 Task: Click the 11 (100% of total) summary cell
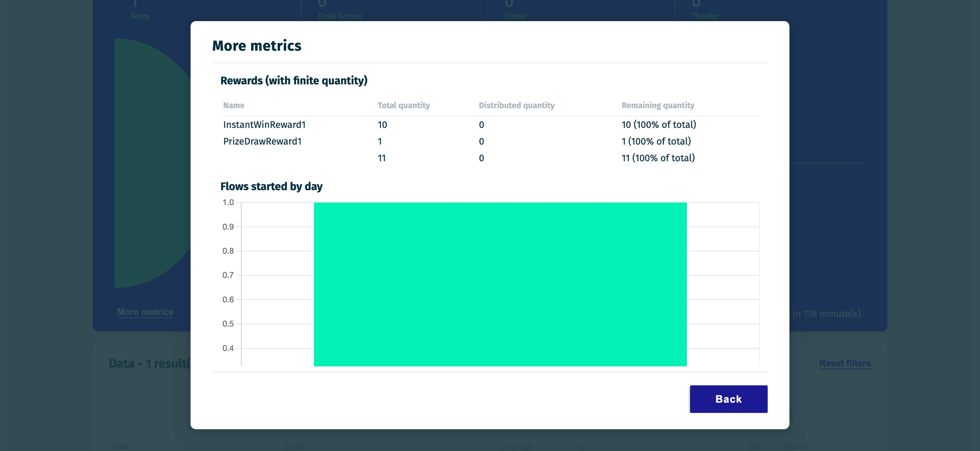point(658,158)
